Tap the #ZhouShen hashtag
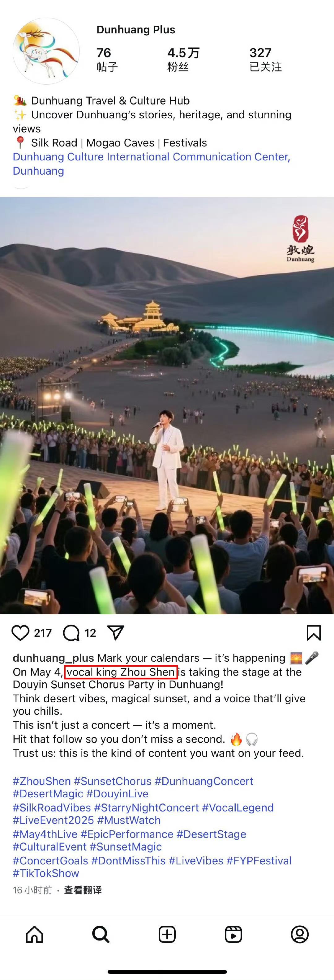 [42, 781]
